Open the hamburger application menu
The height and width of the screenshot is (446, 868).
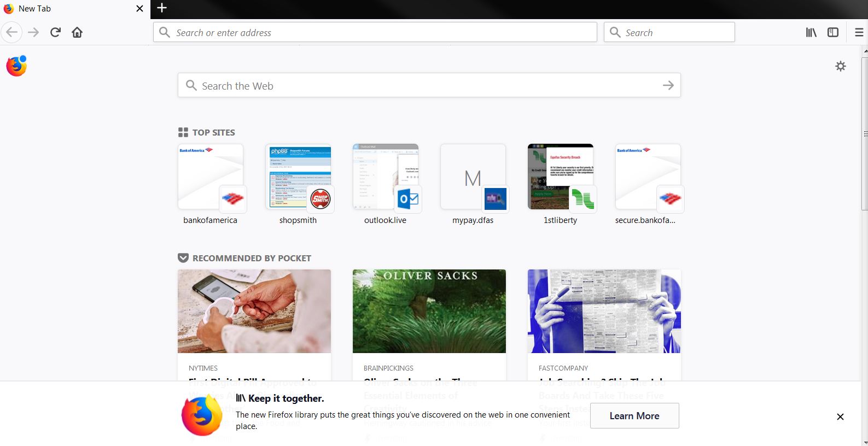pyautogui.click(x=859, y=33)
